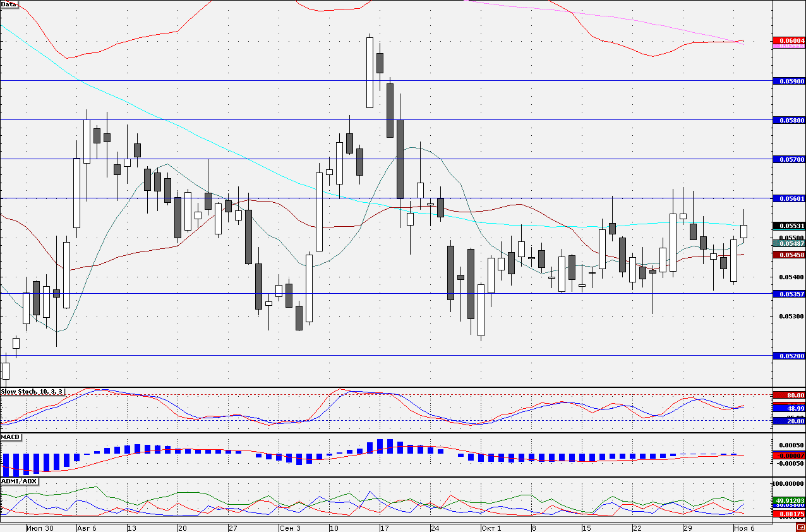Click the 0.06004 price tag
Screen dimensions: 806x532
790,41
